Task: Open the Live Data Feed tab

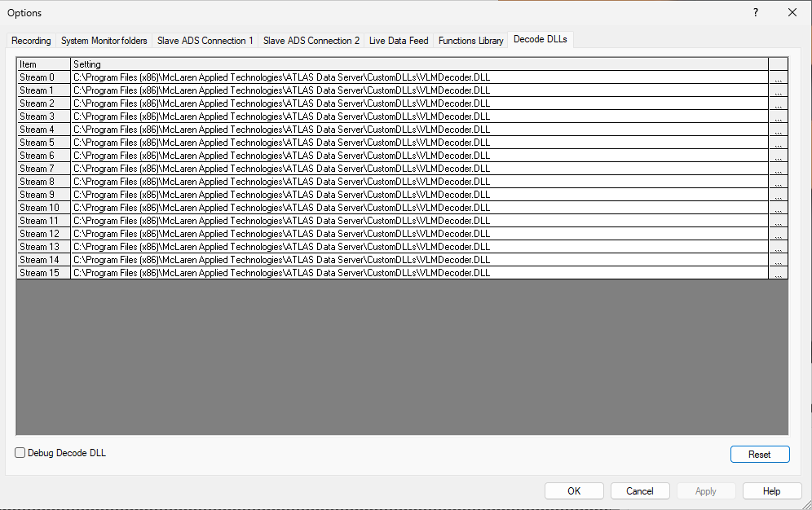Action: click(x=398, y=39)
